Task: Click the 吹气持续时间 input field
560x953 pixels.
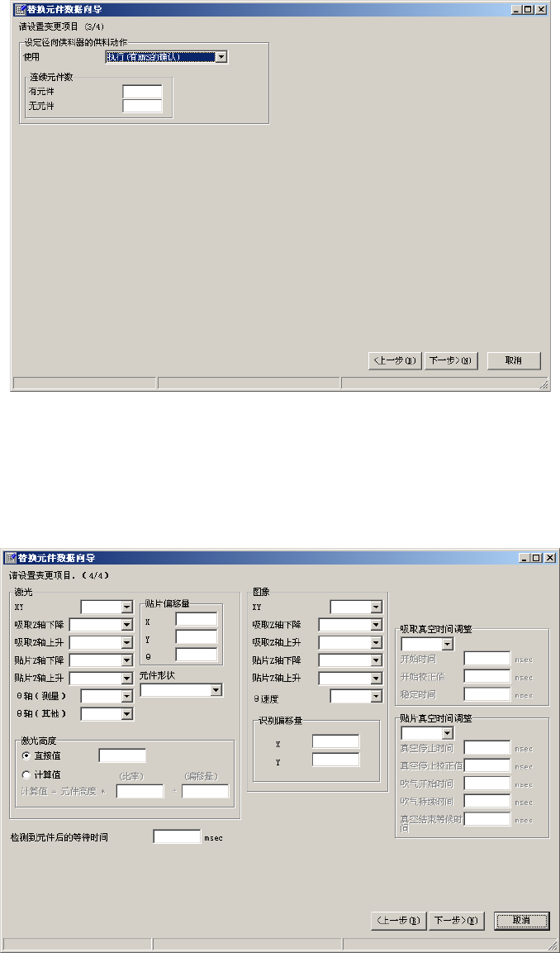Action: [487, 802]
